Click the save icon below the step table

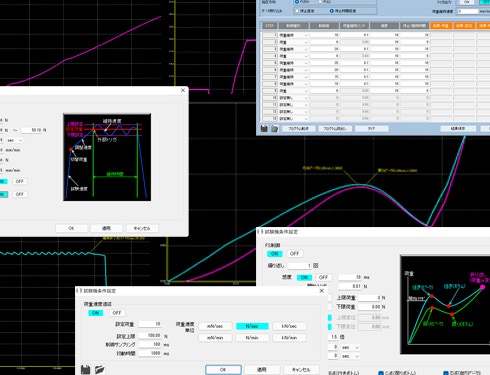click(x=264, y=128)
